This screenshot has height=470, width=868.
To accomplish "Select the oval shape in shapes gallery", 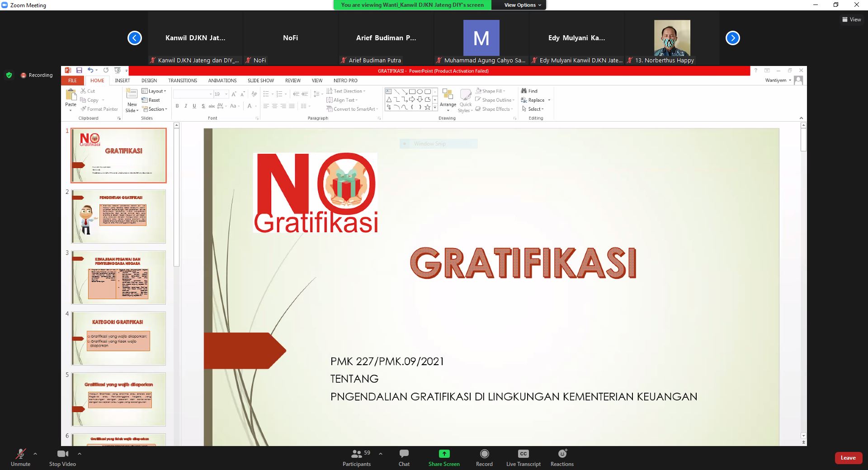I will pos(420,91).
